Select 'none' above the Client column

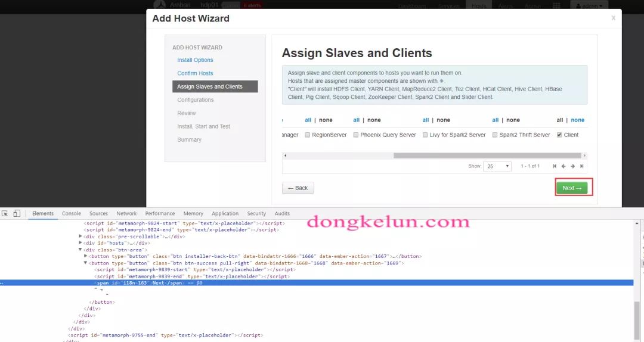pyautogui.click(x=577, y=120)
